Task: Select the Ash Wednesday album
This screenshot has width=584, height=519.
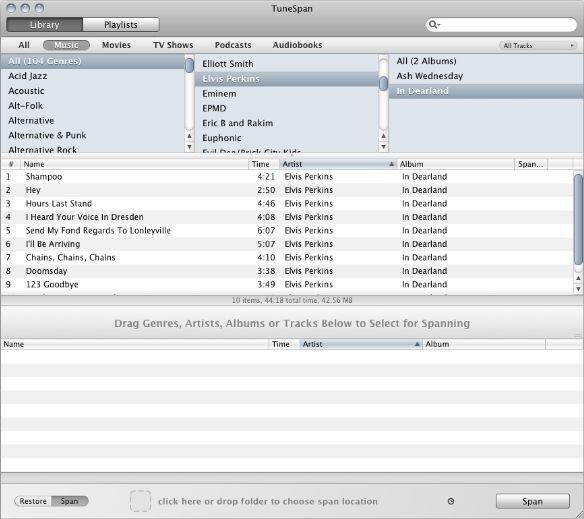Action: [486, 76]
